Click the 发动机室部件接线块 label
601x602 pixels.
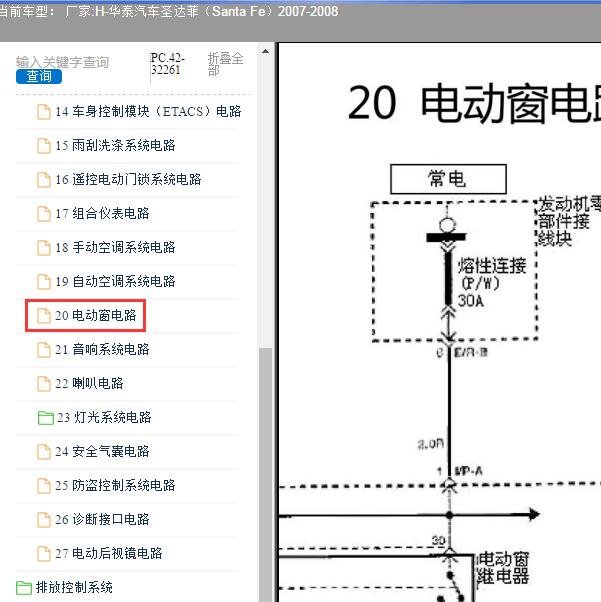tap(569, 221)
